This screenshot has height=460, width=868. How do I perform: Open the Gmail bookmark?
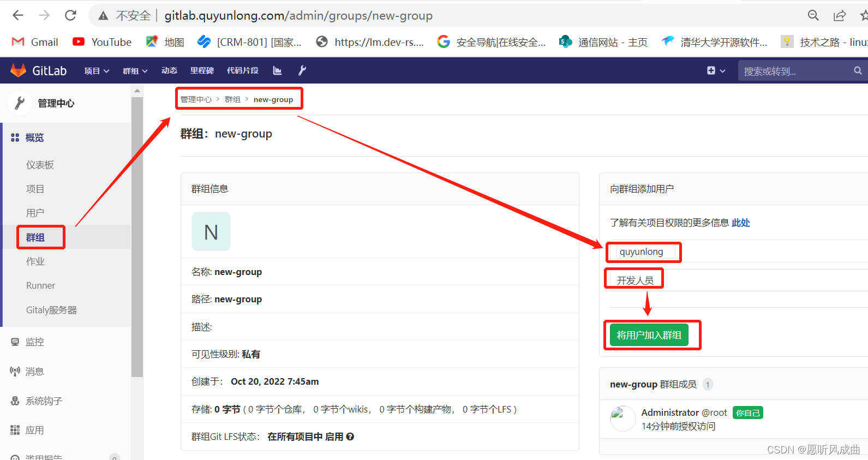click(x=35, y=42)
